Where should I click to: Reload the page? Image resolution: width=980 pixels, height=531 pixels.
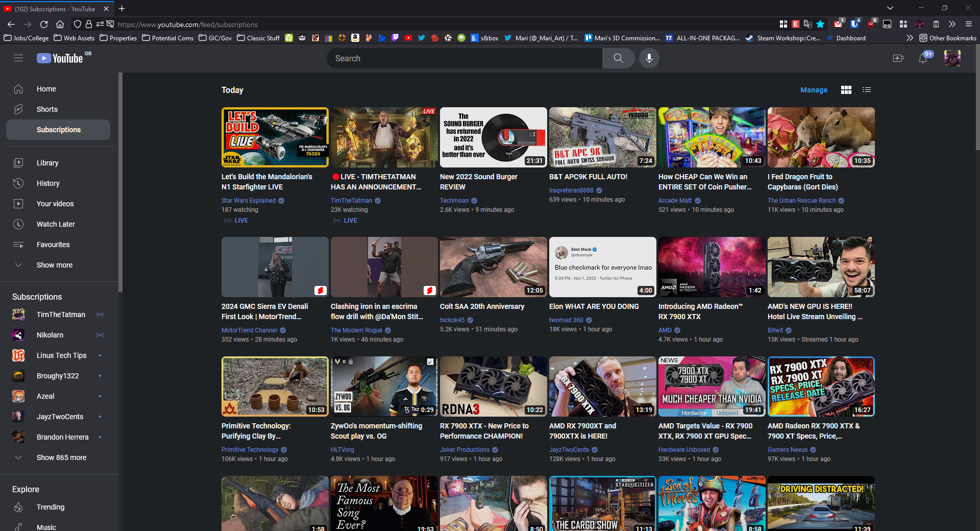pyautogui.click(x=44, y=24)
